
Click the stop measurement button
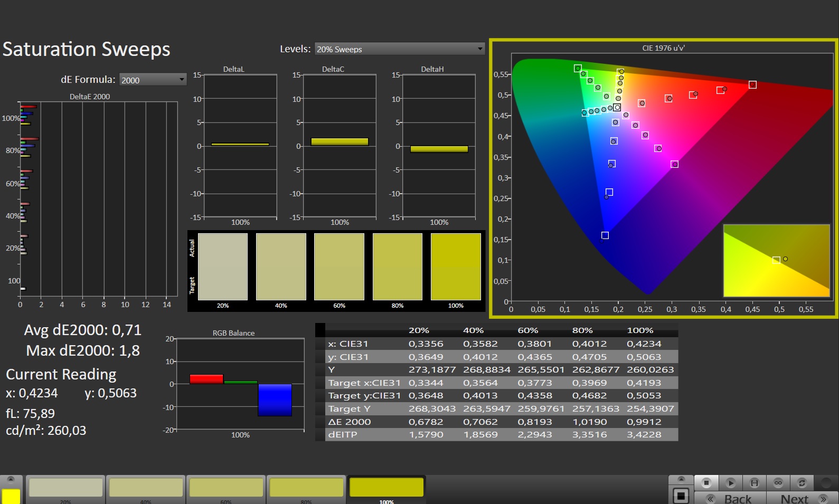point(706,483)
